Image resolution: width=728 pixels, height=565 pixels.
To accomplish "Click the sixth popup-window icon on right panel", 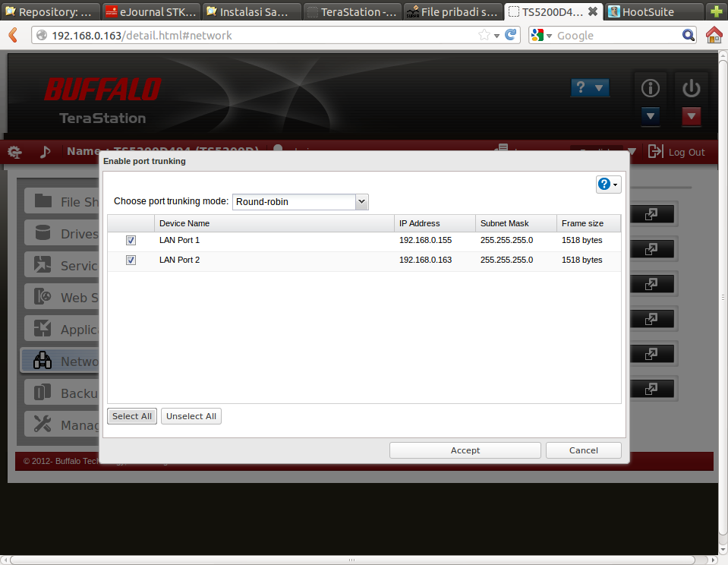I will (x=651, y=389).
